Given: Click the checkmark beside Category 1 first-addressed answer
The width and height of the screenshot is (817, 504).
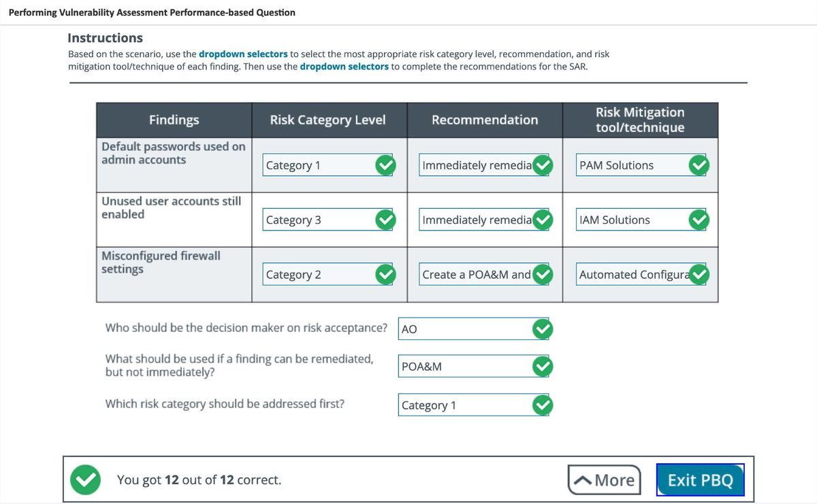Looking at the screenshot, I should 543,405.
